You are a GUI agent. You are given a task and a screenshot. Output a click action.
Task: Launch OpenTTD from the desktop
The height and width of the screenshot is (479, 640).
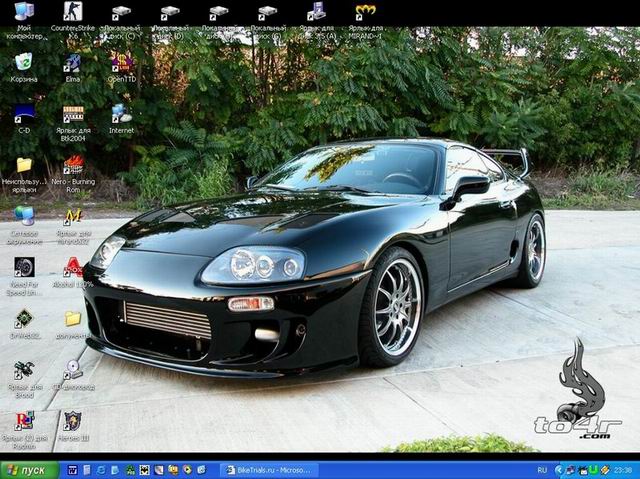[121, 63]
